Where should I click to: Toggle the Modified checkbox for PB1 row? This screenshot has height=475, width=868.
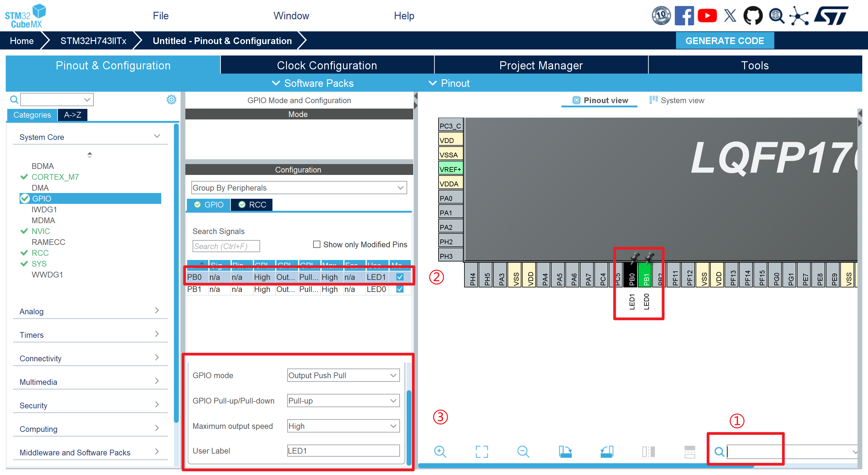[400, 289]
